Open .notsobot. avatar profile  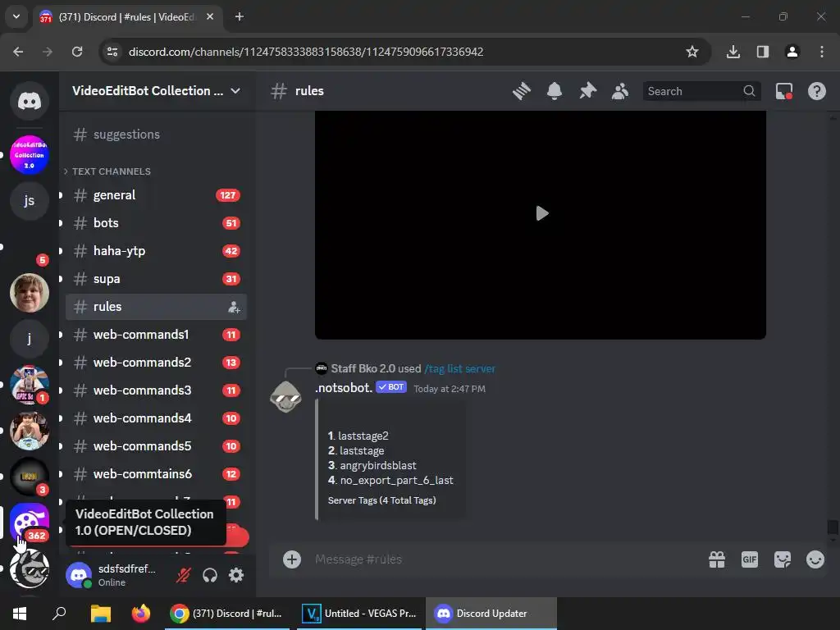285,396
